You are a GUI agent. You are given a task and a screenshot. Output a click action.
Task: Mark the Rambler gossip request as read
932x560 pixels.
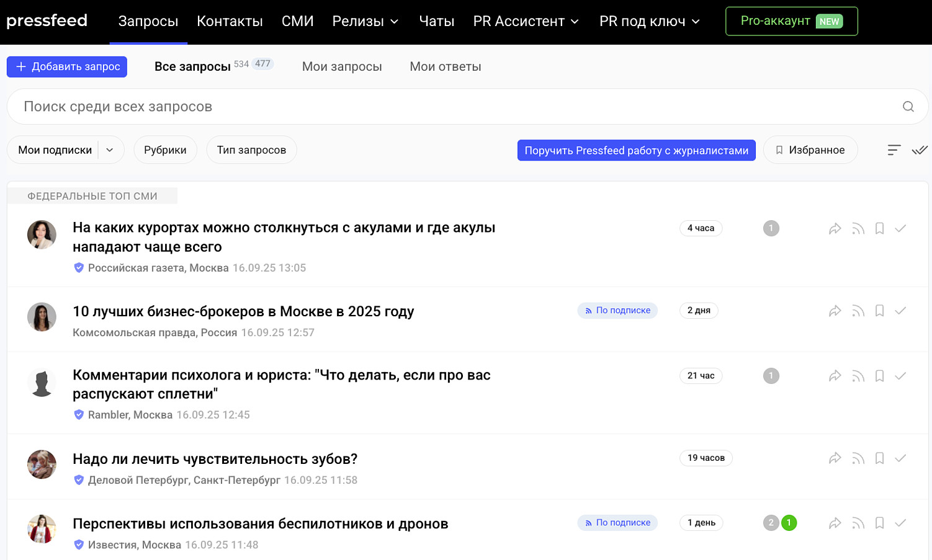coord(900,376)
